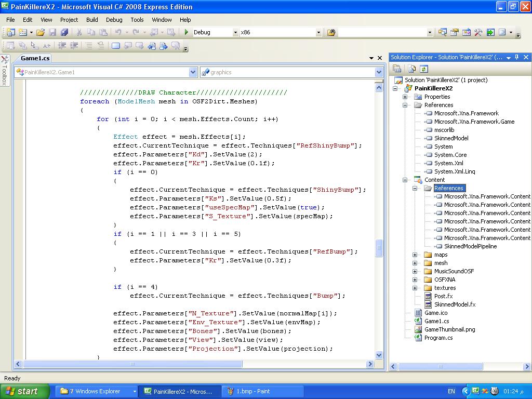Open the Debug configuration dropdown
532x399 pixels.
(235, 33)
